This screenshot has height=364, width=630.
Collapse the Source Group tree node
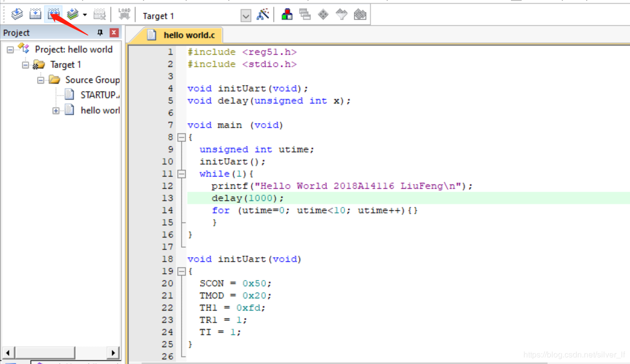click(x=41, y=80)
